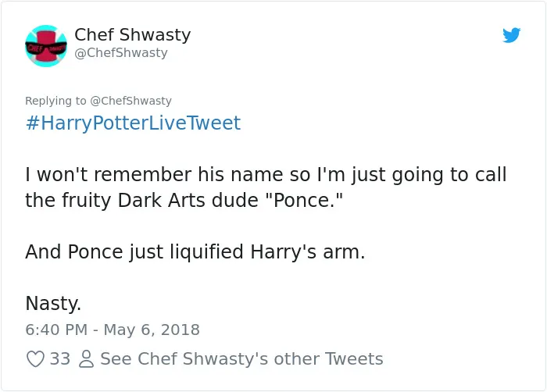
Task: Open the Chef Shwasty display name
Action: 133,34
